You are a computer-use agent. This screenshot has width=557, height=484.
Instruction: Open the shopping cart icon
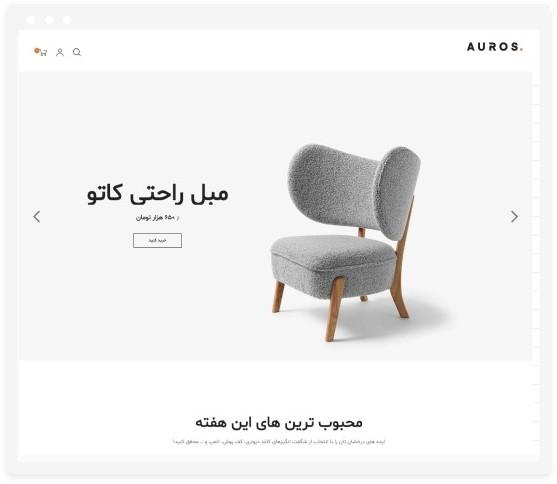(43, 53)
